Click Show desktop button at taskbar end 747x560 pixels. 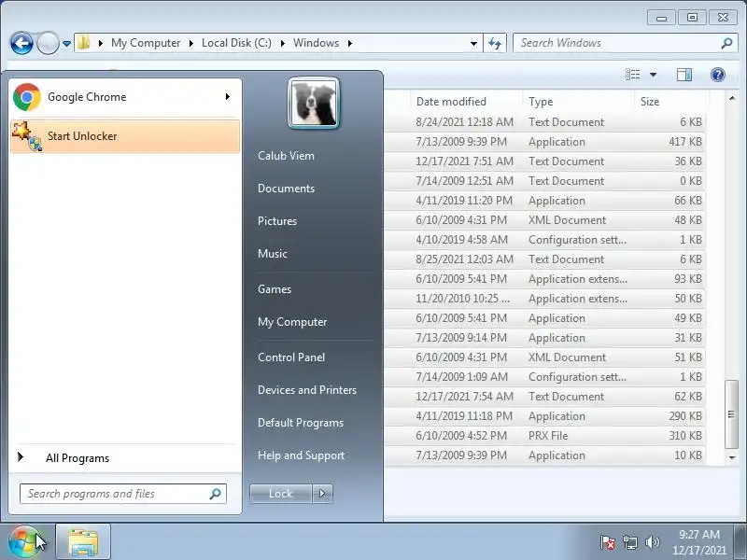pyautogui.click(x=740, y=542)
